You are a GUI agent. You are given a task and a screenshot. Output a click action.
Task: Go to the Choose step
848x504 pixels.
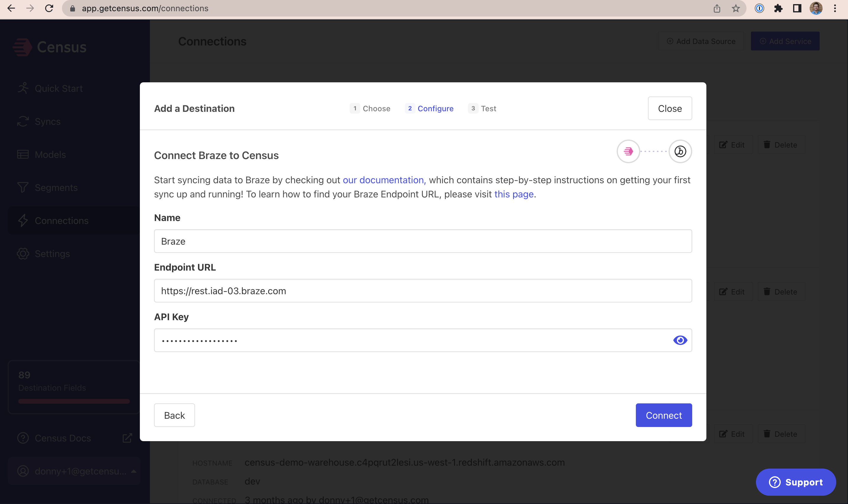[x=370, y=109]
